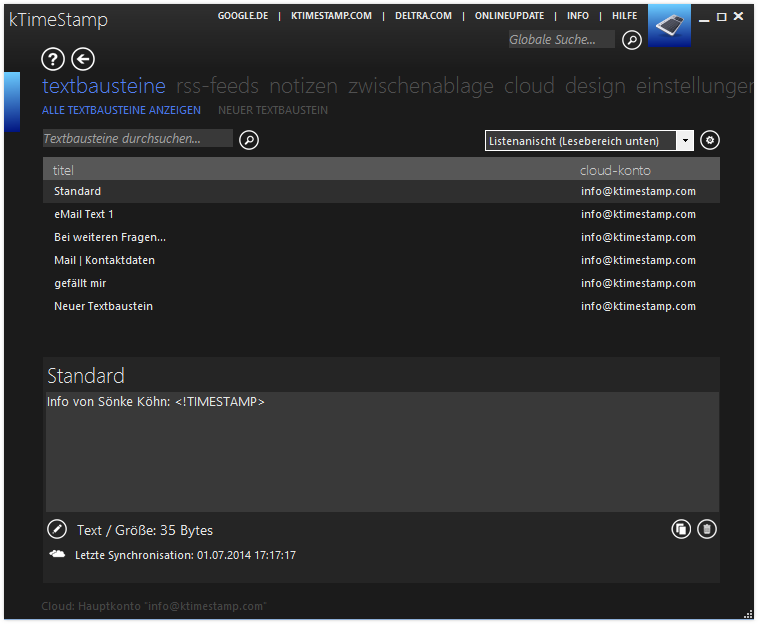Focus the Textbausteine durchsuchen field

pos(137,138)
